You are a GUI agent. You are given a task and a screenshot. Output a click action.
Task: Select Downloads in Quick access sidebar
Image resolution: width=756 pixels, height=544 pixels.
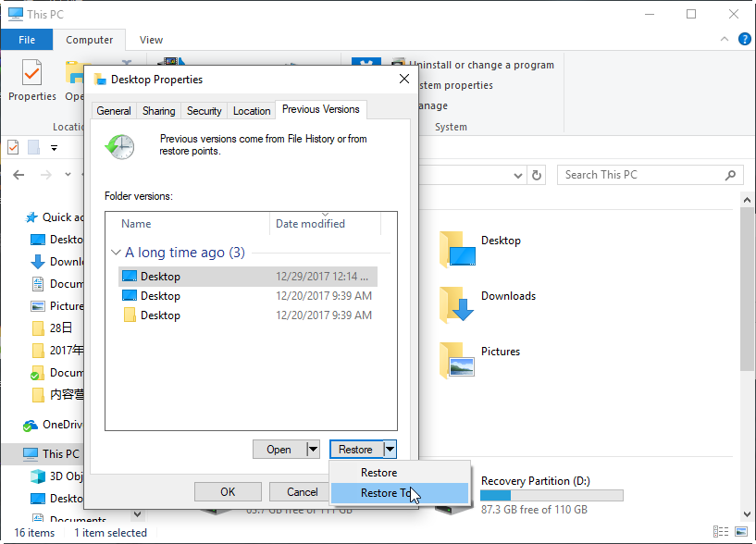(x=56, y=262)
